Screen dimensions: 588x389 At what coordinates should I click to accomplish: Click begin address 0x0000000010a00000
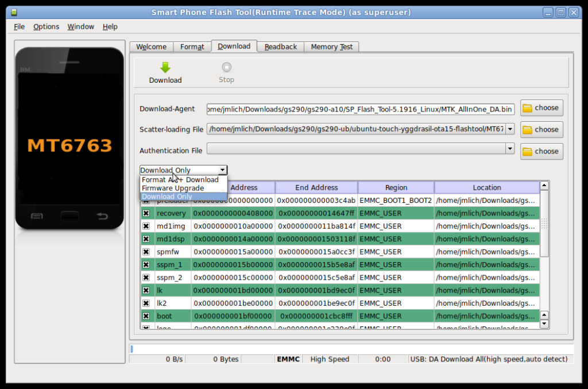click(x=233, y=226)
